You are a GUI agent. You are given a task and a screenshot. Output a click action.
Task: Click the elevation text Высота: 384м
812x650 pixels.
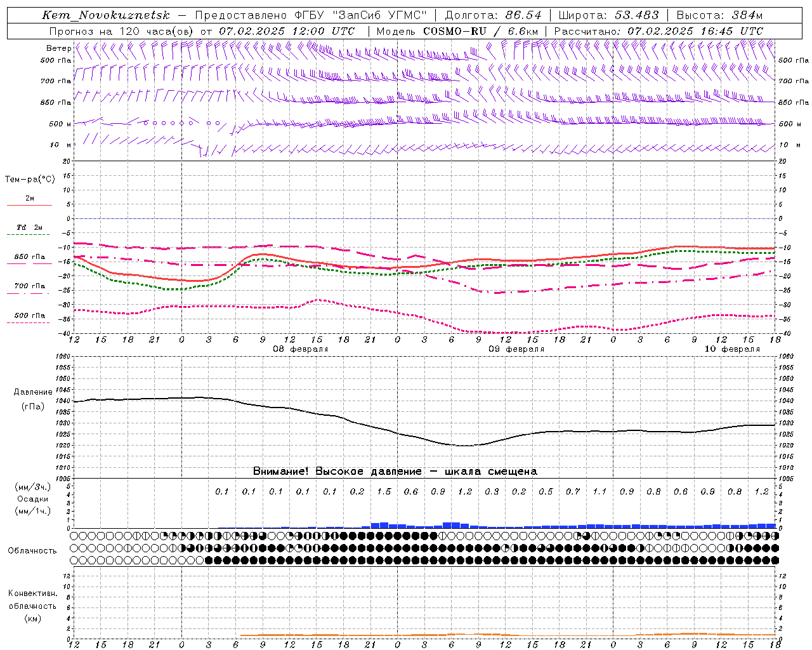tap(720, 15)
